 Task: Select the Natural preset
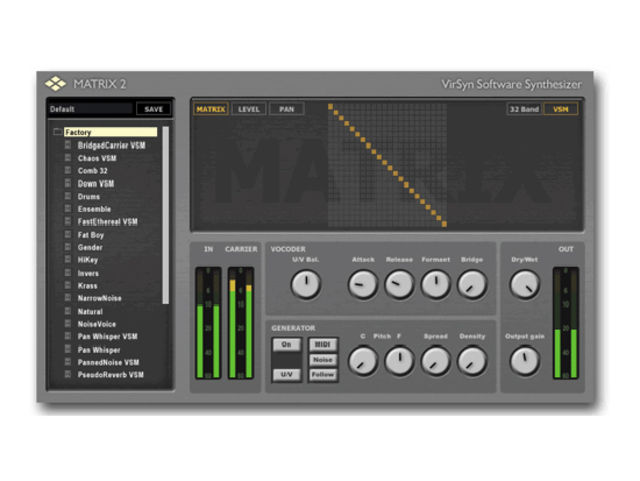(x=90, y=312)
